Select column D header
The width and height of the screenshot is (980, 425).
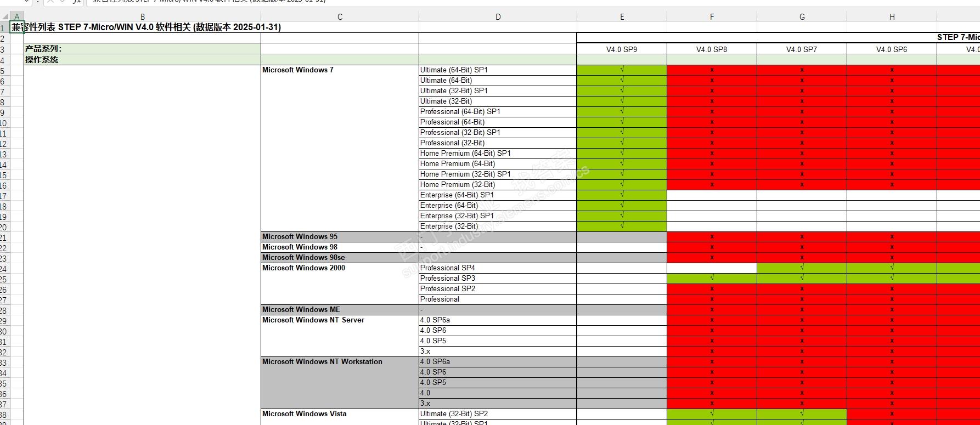tap(498, 17)
